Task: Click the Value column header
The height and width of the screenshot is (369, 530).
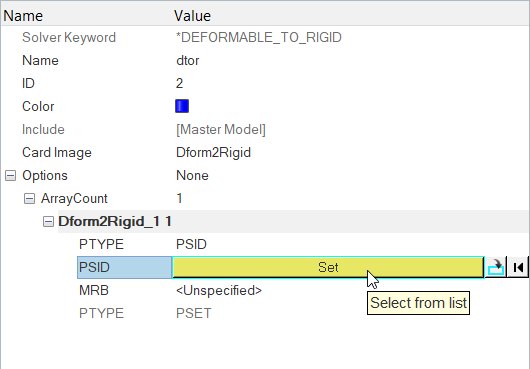Action: (193, 16)
